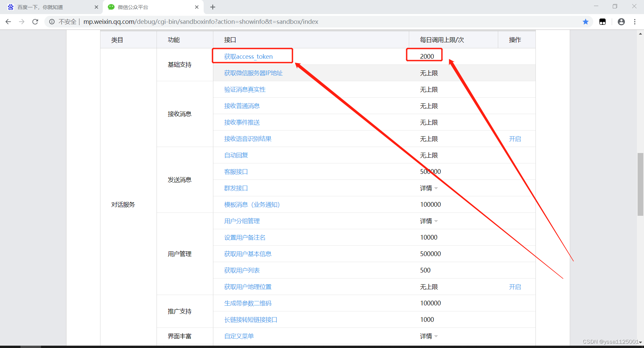Open the 获取用户基本信息 link
Viewport: 644px width, 348px height.
coord(248,254)
